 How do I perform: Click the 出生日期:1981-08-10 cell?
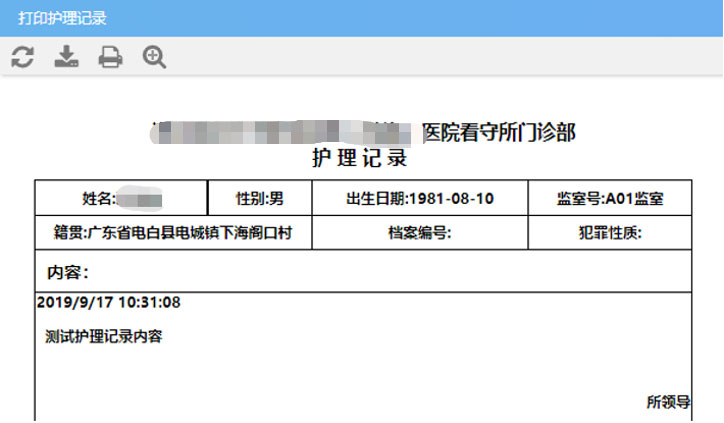click(x=420, y=198)
